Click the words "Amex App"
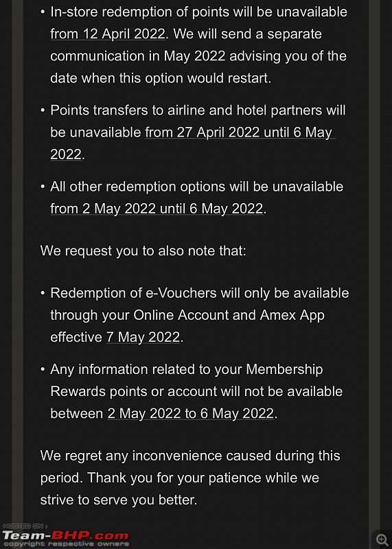The width and height of the screenshot is (392, 549). coord(292,315)
